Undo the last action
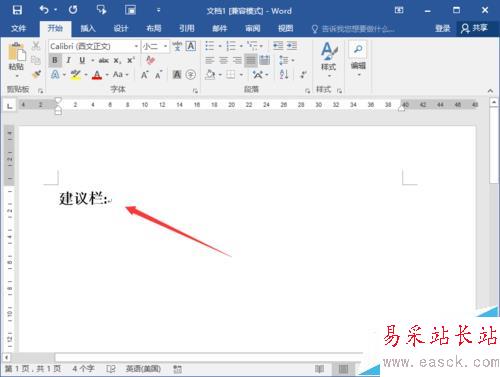Viewport: 500px width, 377px height. 44,10
